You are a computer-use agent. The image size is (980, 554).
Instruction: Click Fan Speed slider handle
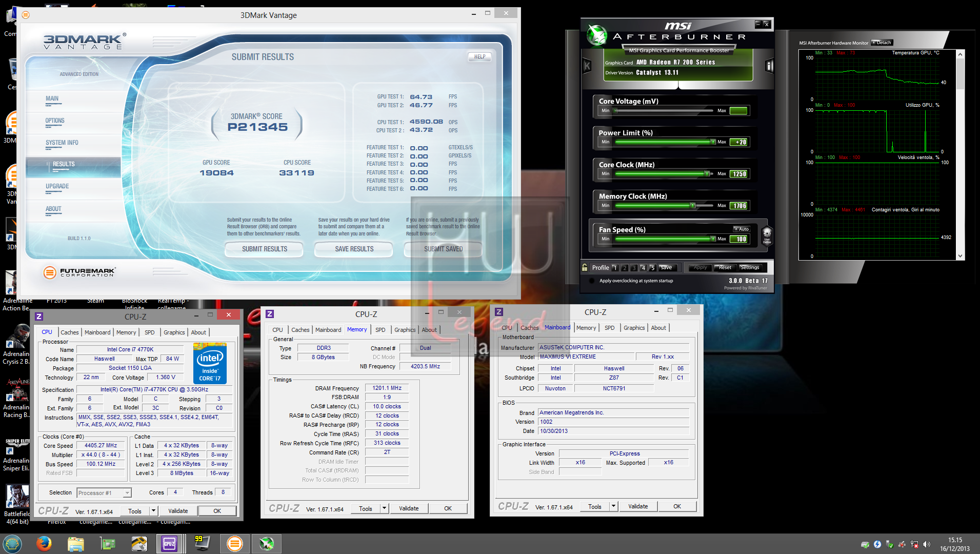point(713,239)
